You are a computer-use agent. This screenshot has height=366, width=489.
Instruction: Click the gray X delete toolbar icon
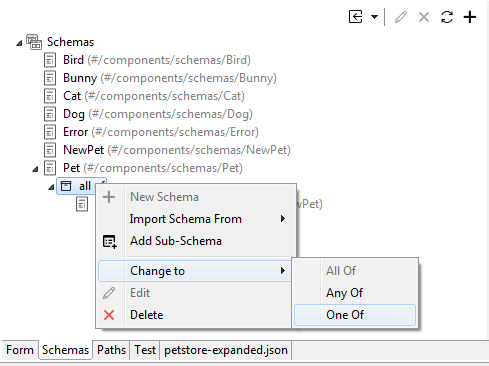click(424, 17)
